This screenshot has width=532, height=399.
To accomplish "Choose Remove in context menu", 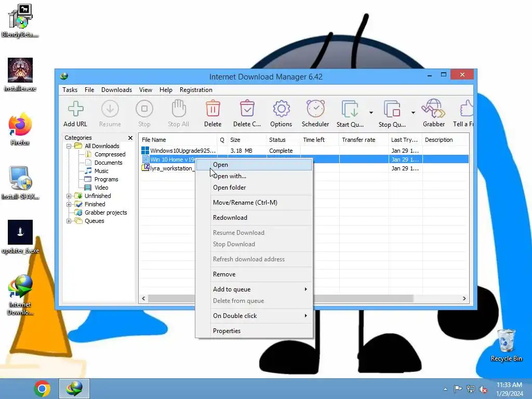I will click(254, 274).
